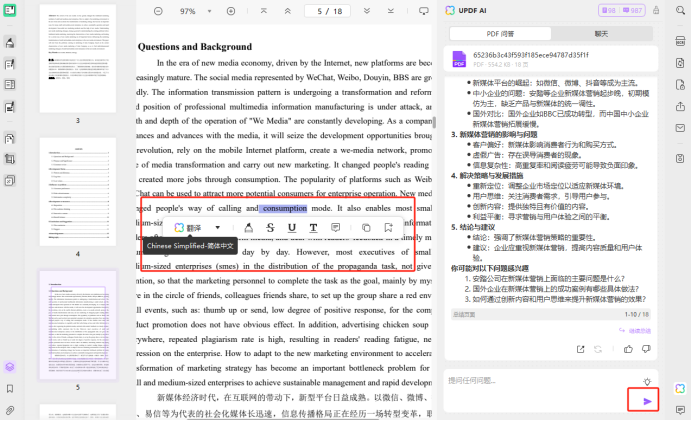This screenshot has height=421, width=691.
Task: Apply squiggly underline to selection
Action: (313, 227)
